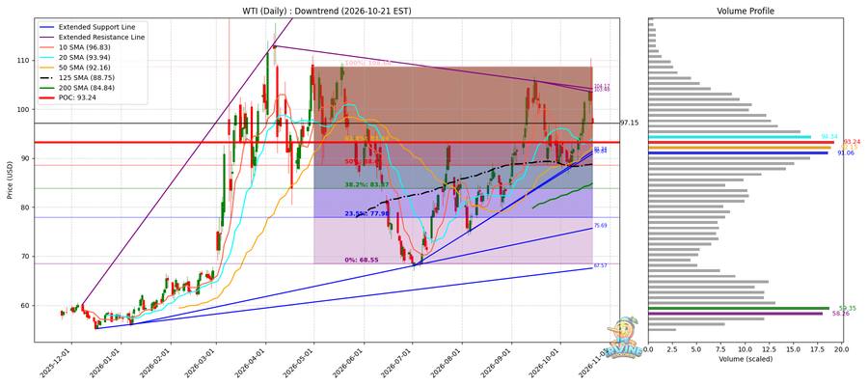Click the current price label 97.15
Viewport: 868px width, 386px height.
click(x=629, y=123)
